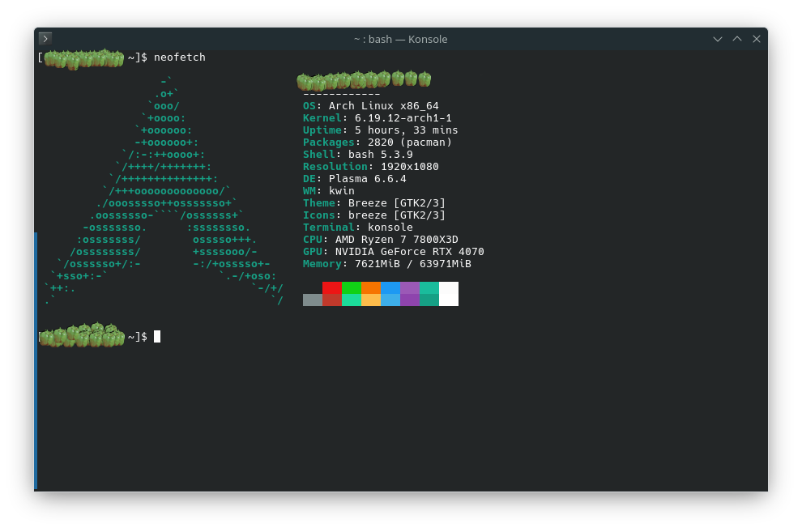Select the 'Terminal: konsole' line
The image size is (802, 532).
tap(358, 228)
